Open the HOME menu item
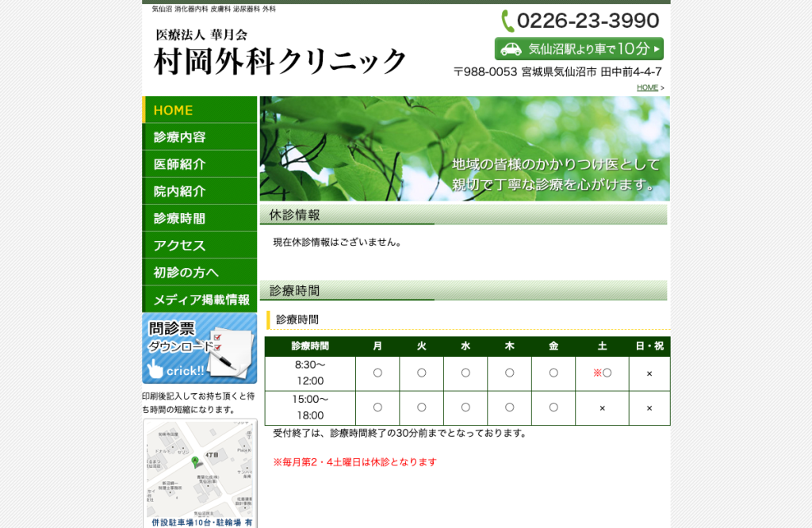 199,109
